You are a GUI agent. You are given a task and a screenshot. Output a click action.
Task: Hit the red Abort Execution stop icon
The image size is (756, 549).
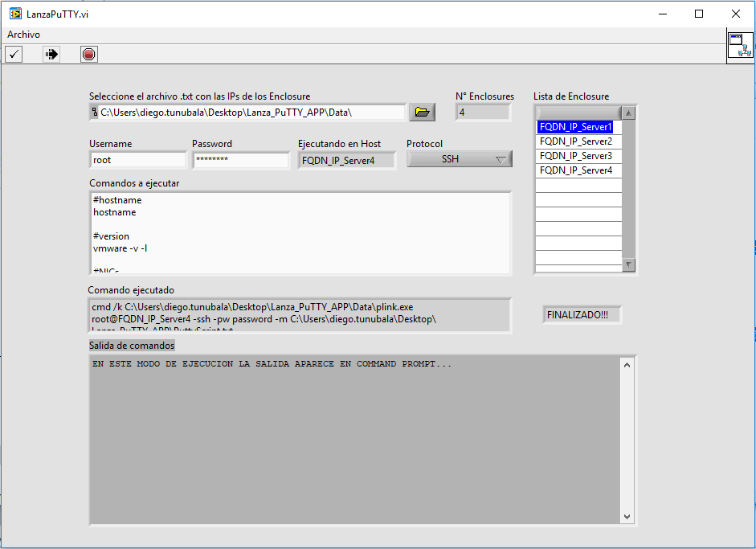click(88, 54)
